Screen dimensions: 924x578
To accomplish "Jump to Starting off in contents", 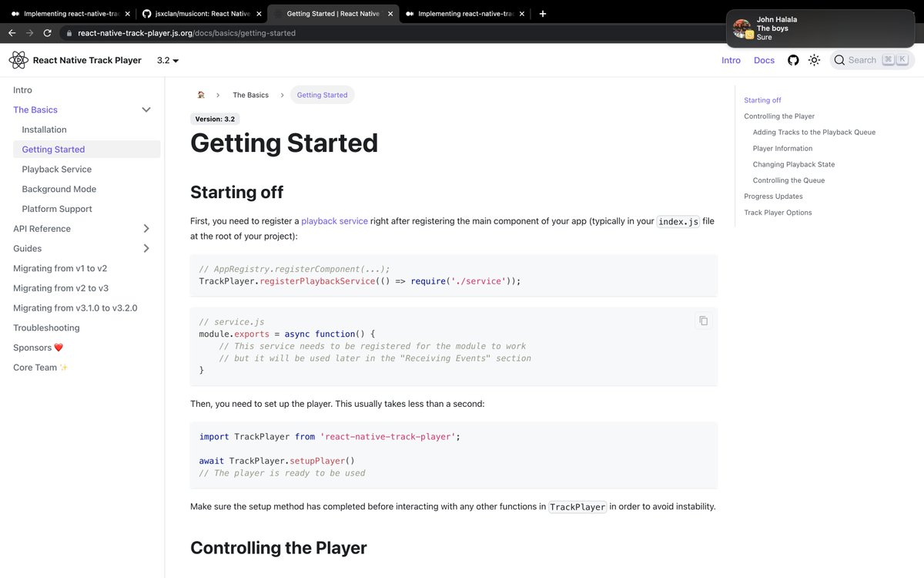I will 762,100.
